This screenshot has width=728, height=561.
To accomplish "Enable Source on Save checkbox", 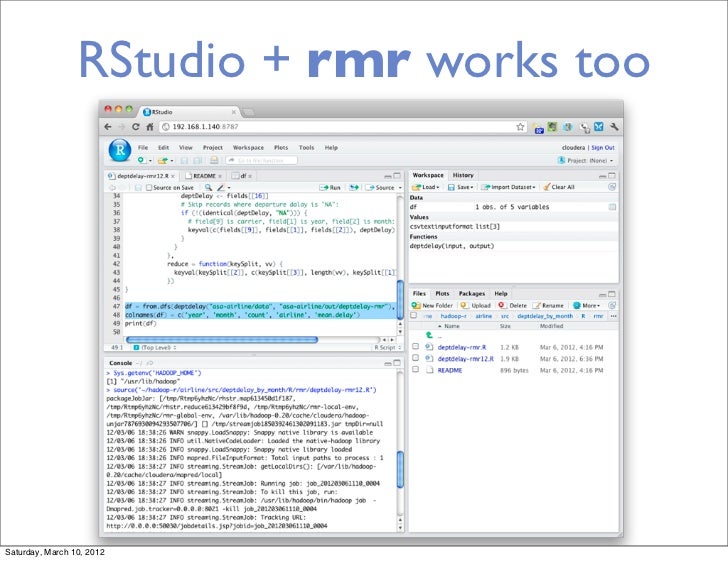I will (x=149, y=188).
